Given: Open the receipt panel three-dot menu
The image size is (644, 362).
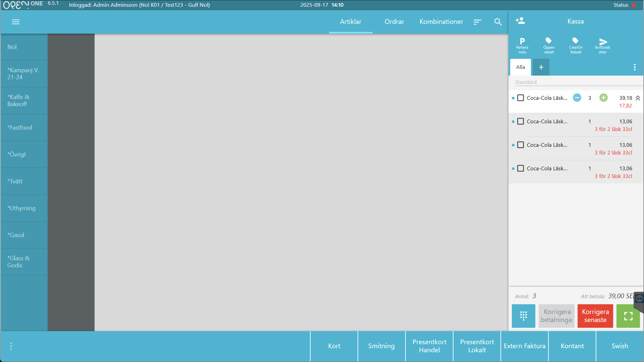Looking at the screenshot, I should (x=634, y=67).
